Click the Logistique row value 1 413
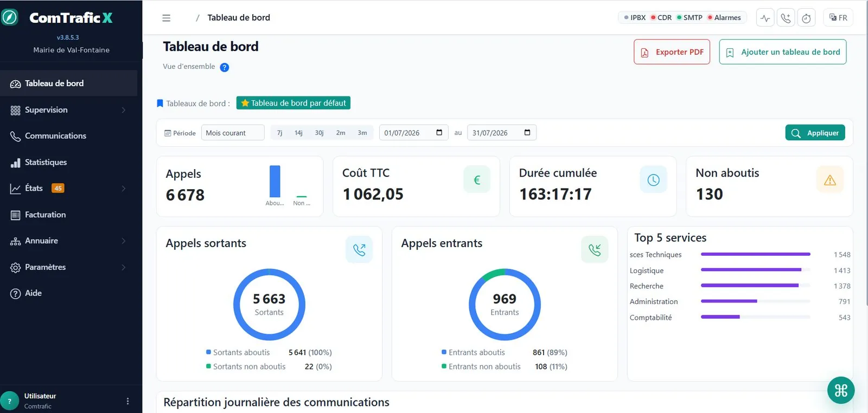This screenshot has height=413, width=868. [842, 270]
